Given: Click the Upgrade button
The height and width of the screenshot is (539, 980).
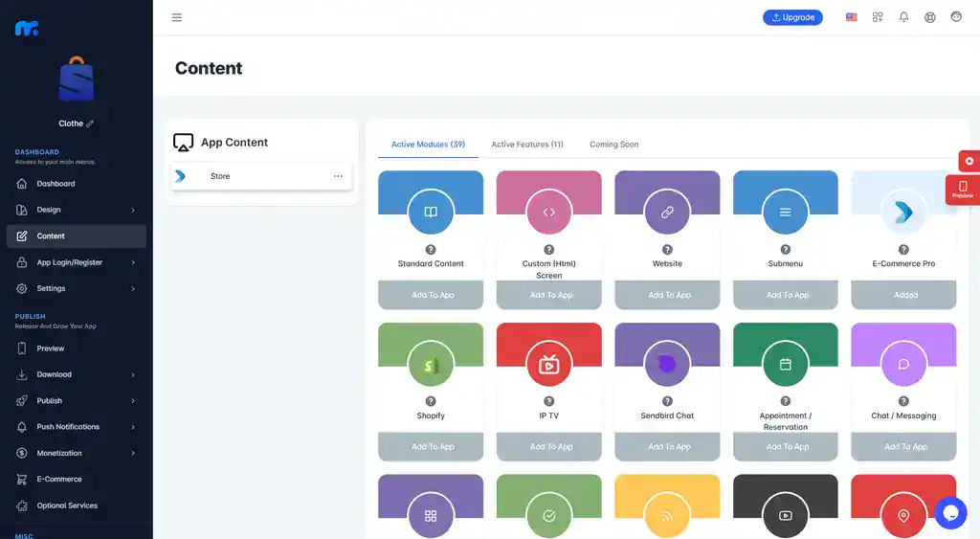Looking at the screenshot, I should 792,17.
